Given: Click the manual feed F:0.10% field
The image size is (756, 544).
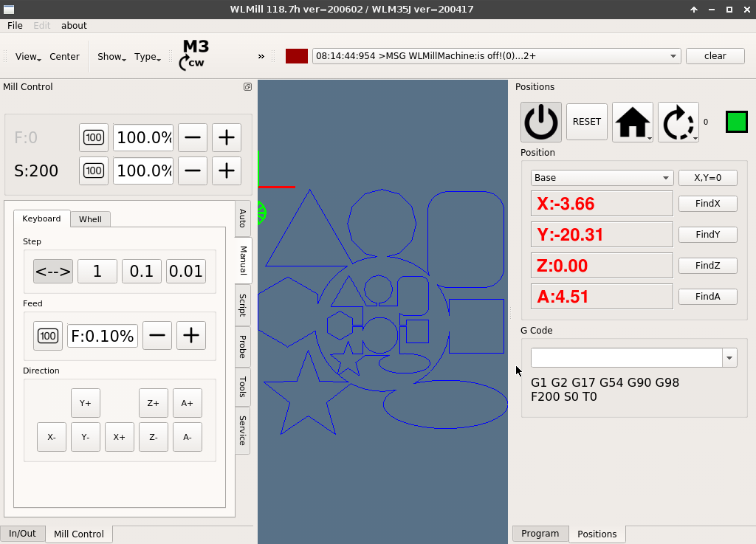Looking at the screenshot, I should point(103,336).
